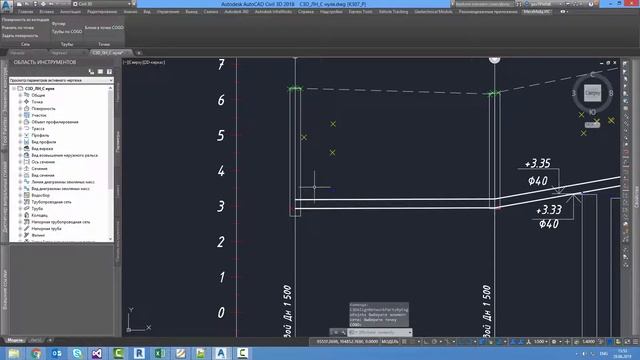Open the Аннотации ribbon tab
640x360 pixels.
click(x=70, y=12)
